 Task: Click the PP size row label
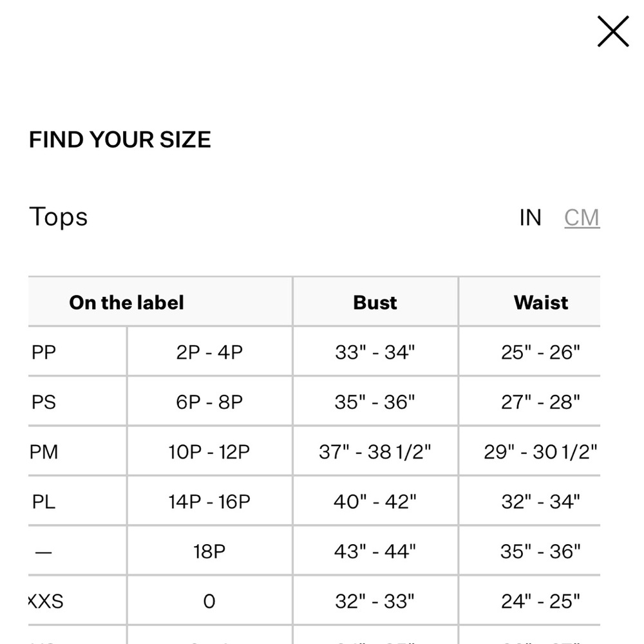tap(44, 352)
